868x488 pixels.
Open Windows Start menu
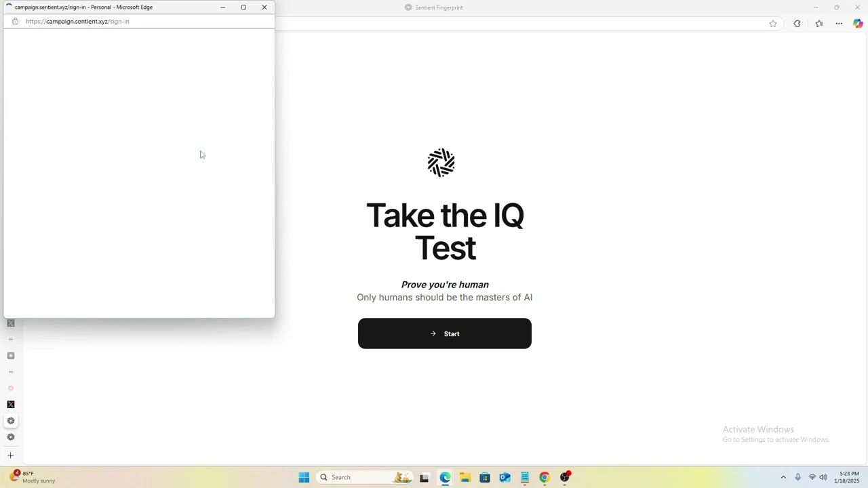point(304,477)
